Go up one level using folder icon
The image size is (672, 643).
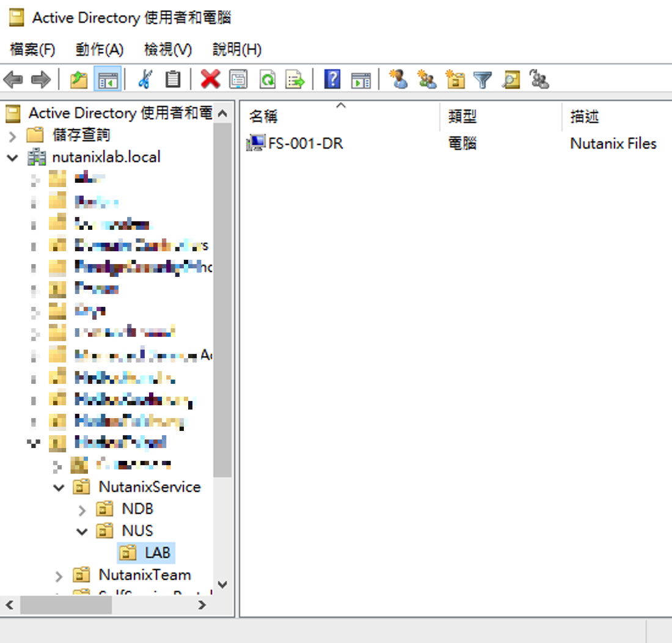click(x=79, y=79)
